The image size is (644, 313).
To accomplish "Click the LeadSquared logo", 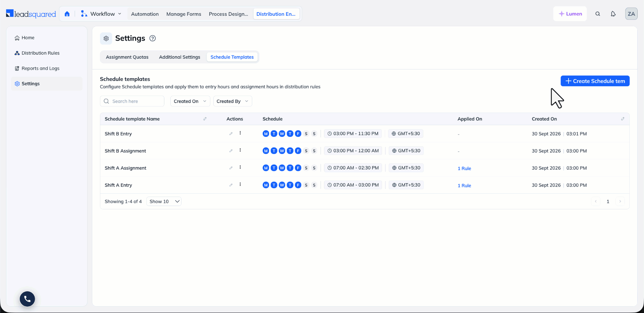I will pos(31,14).
